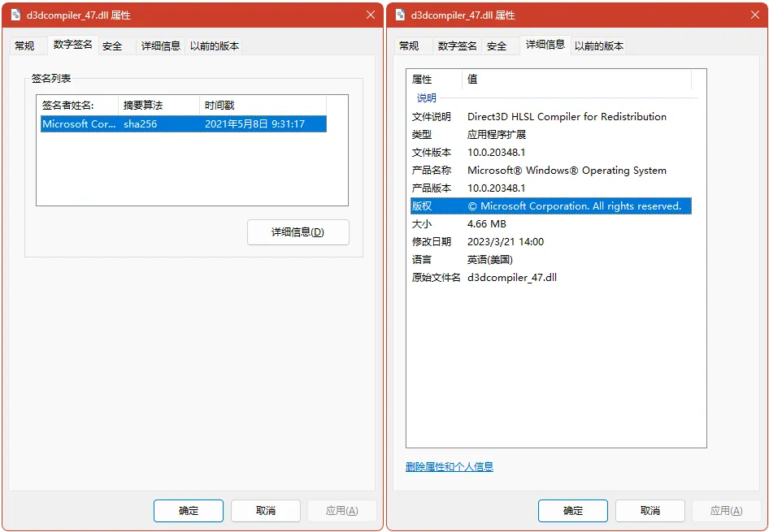Viewport: 769px width, 532px height.
Task: Click 取消 in the left window
Action: pos(266,511)
